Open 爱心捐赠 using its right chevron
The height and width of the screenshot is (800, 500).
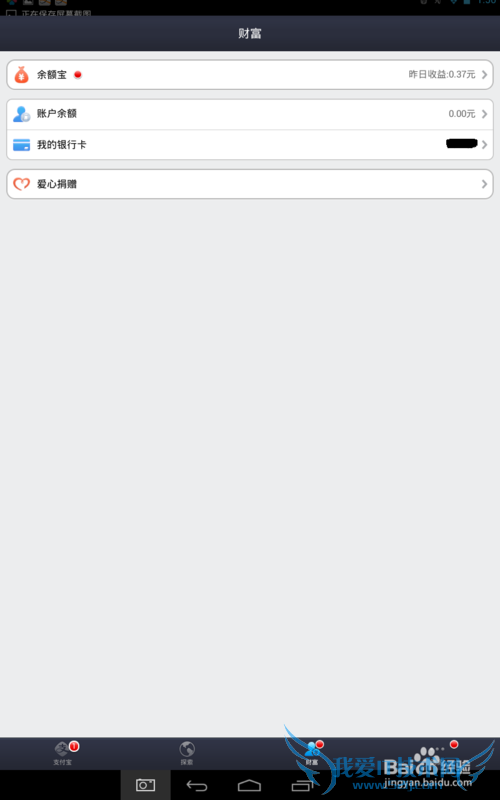click(x=484, y=184)
